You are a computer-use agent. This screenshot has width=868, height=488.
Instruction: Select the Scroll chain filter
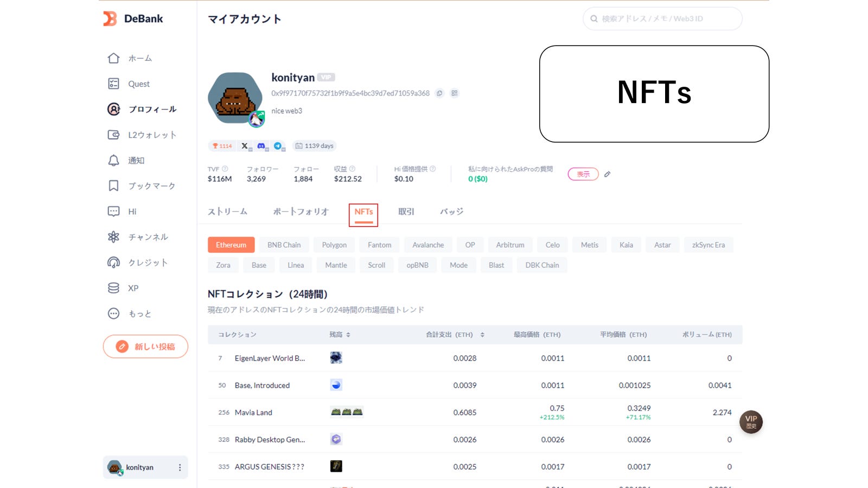point(376,265)
